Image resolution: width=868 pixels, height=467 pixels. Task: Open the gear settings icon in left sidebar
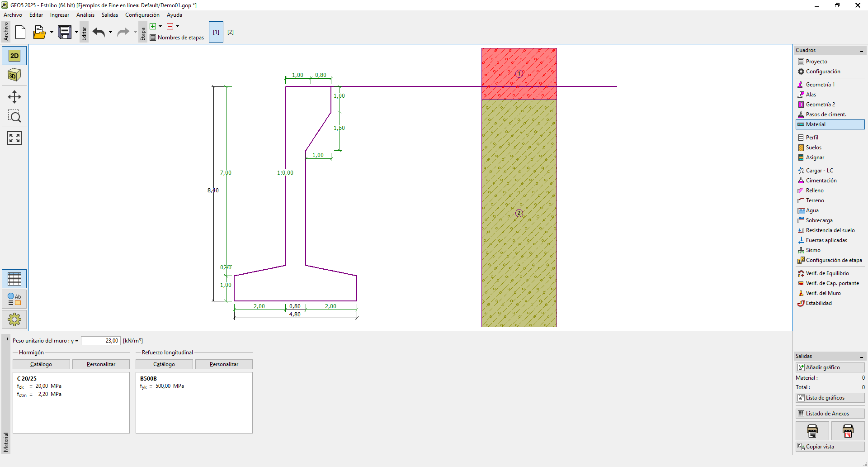coord(14,319)
